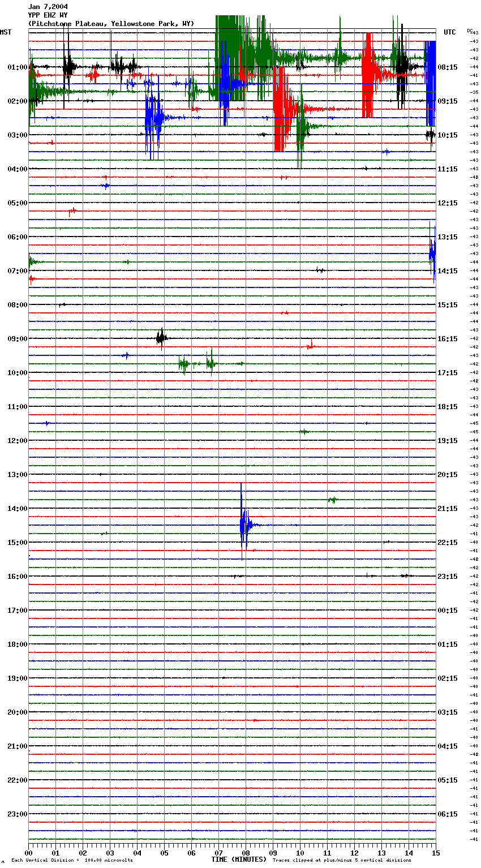The width and height of the screenshot is (481, 868).
Task: Click the 'UTC' label in the header
Action: 450,32
